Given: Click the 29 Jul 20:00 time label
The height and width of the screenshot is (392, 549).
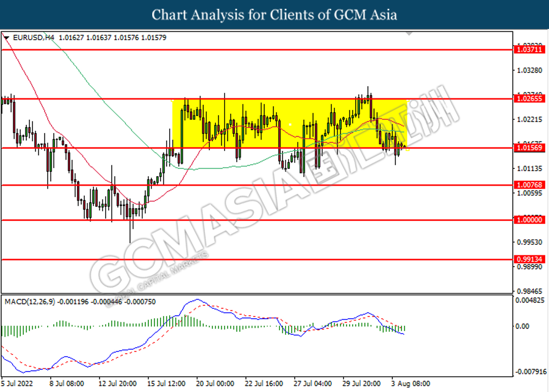Looking at the screenshot, I should (361, 384).
